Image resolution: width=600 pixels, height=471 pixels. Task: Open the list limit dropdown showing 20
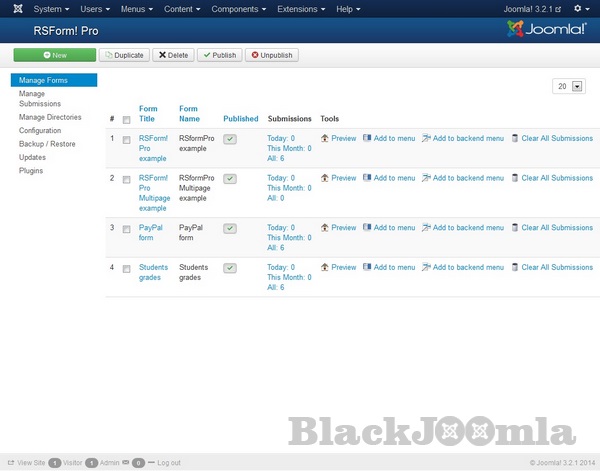(568, 87)
